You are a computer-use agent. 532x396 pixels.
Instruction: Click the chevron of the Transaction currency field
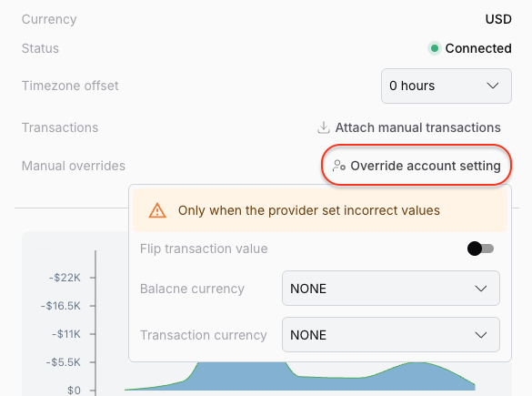(x=481, y=335)
